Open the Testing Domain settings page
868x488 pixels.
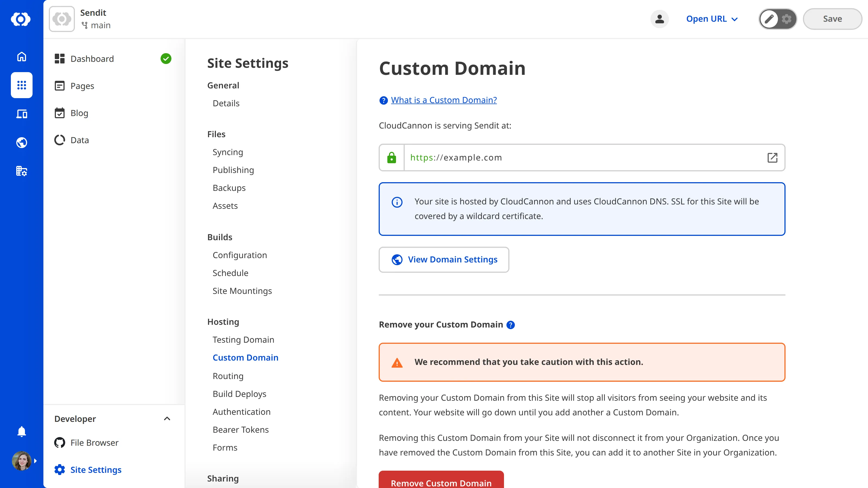243,339
